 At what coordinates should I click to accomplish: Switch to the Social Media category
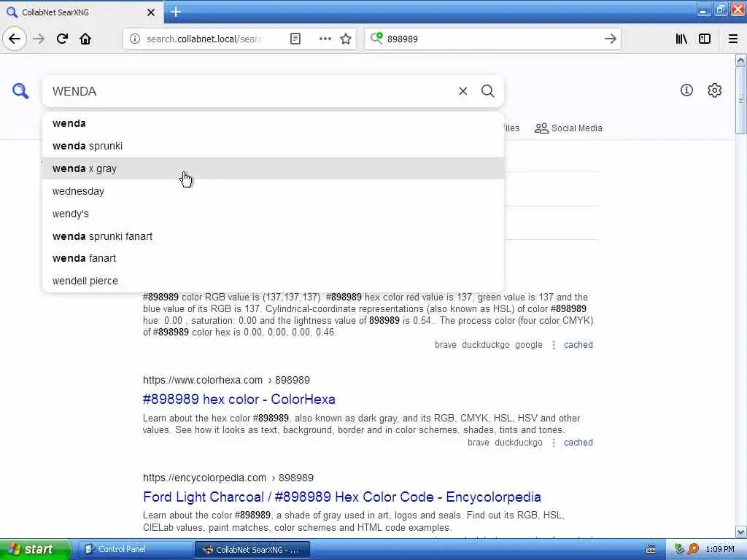[568, 128]
